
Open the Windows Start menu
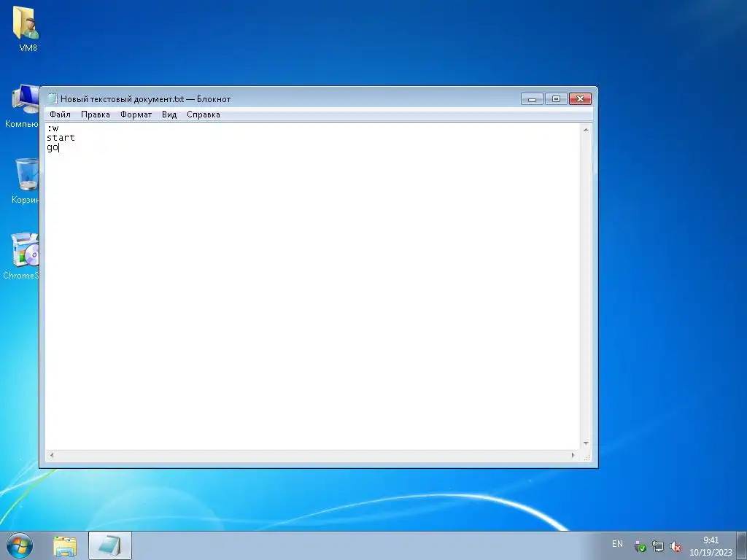(20, 545)
